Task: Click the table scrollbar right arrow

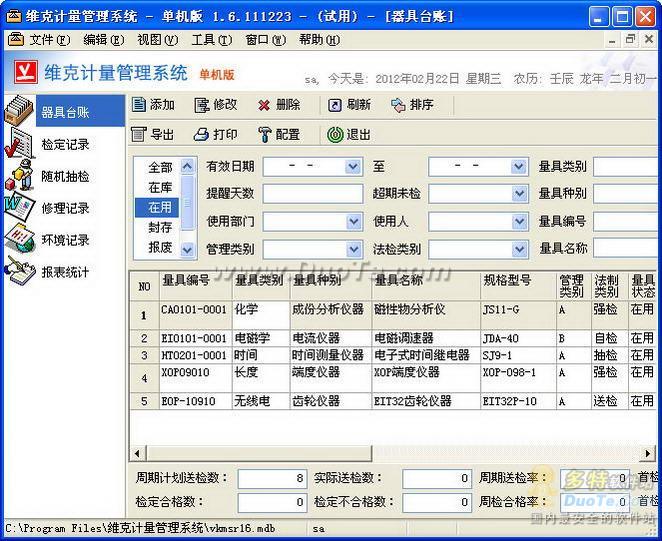Action: click(648, 454)
